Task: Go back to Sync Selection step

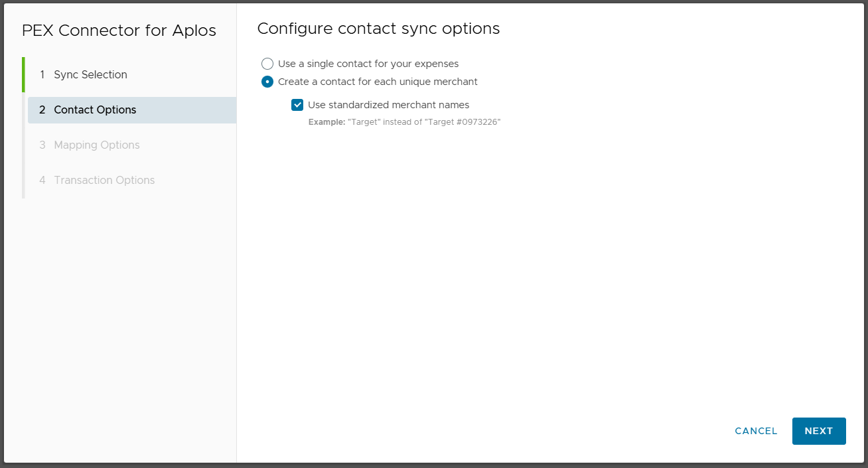Action: point(90,74)
